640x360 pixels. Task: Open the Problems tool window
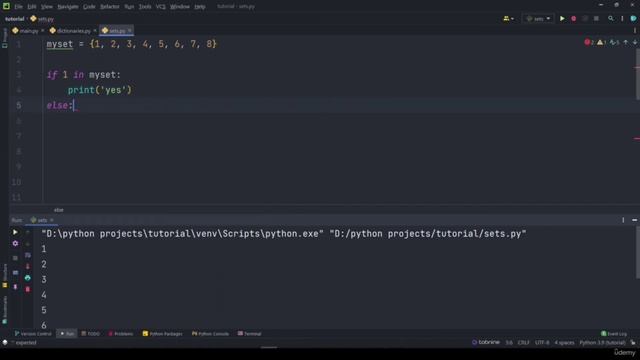tap(121, 333)
